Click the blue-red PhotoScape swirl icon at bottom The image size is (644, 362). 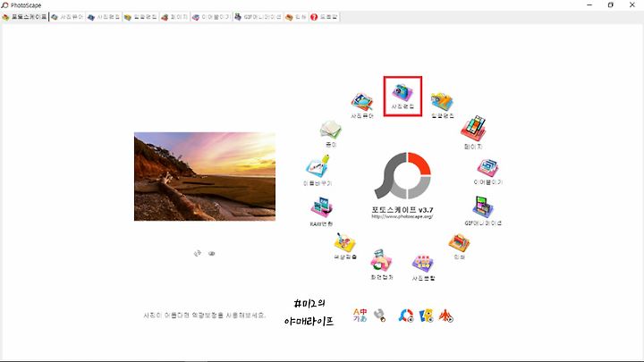(406, 316)
